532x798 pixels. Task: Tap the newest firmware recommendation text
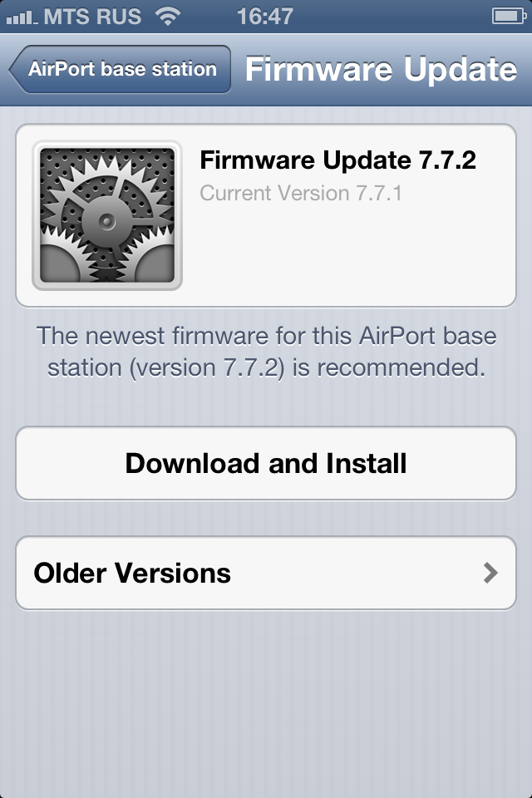click(x=266, y=351)
